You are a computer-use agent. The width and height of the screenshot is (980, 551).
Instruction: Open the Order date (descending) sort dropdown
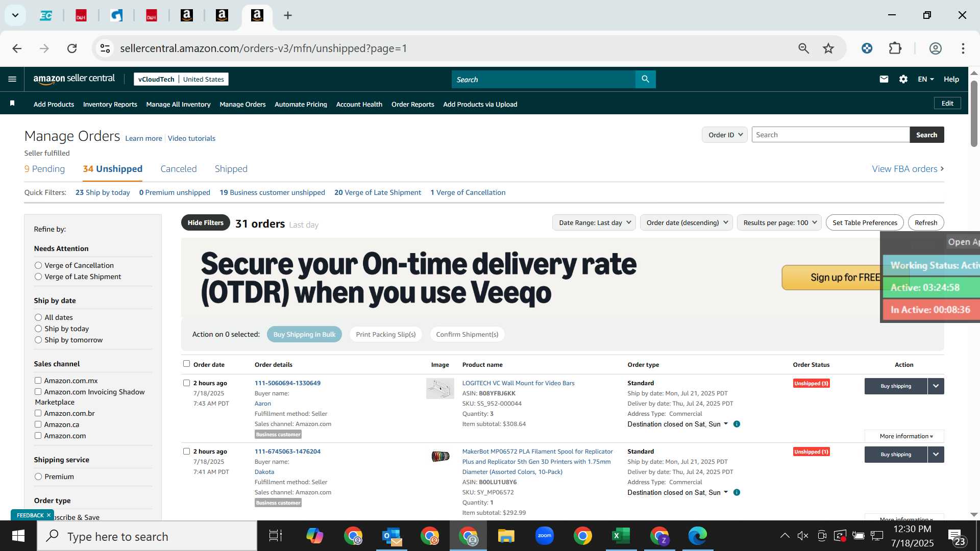tap(687, 222)
